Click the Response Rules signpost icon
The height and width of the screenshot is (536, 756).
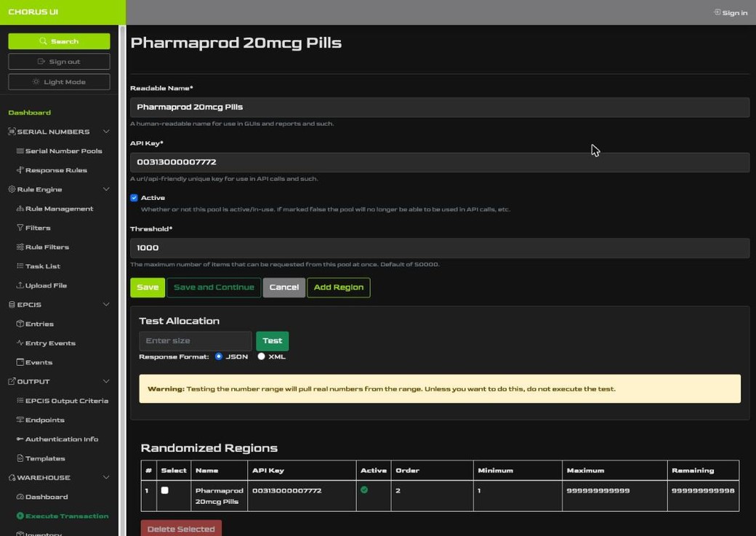pyautogui.click(x=20, y=170)
